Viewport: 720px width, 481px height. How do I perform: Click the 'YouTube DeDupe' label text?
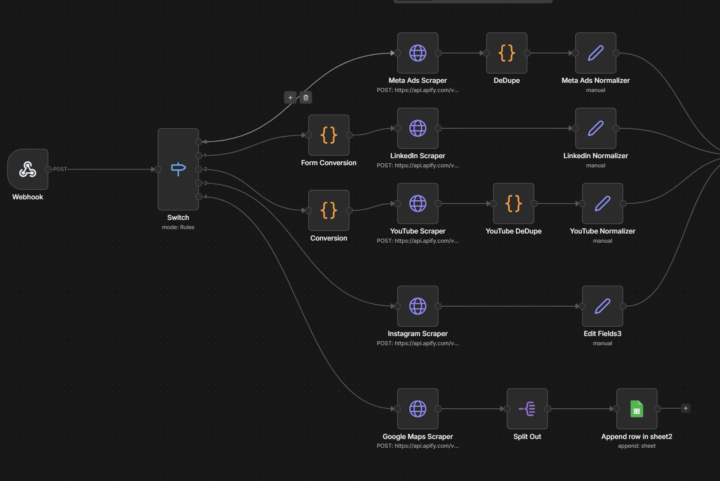pos(513,231)
